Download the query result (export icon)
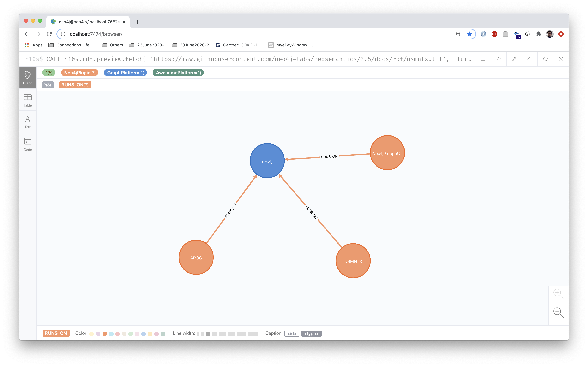Image resolution: width=588 pixels, height=366 pixels. pos(483,59)
